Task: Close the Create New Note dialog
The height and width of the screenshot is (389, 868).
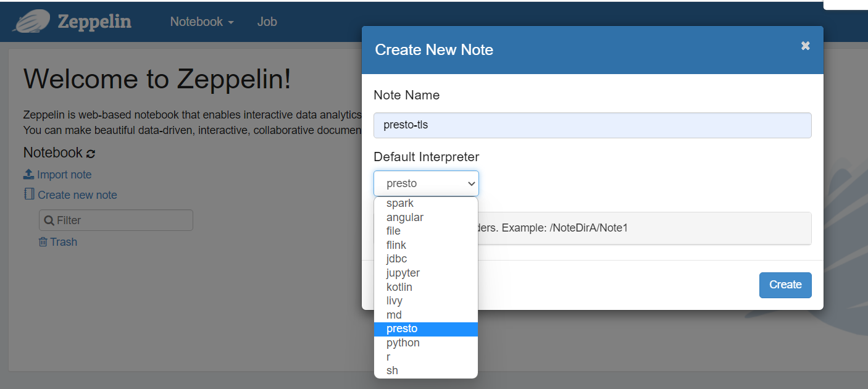Action: [805, 46]
